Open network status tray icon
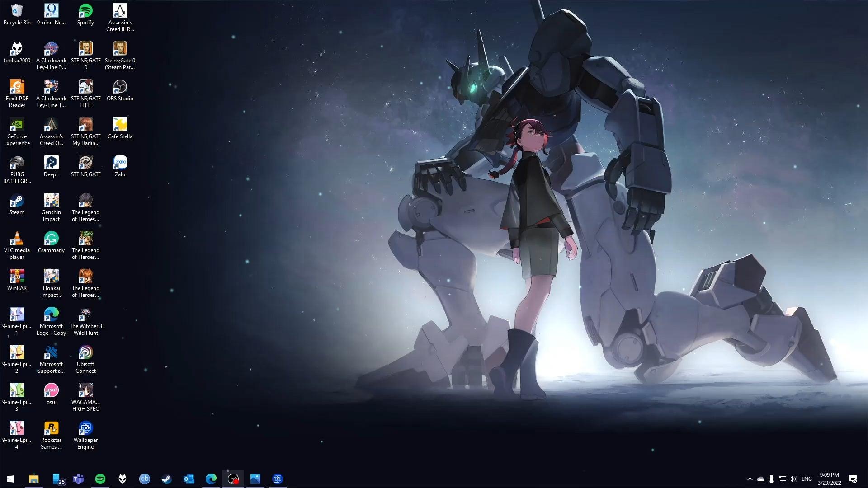868x488 pixels. (782, 479)
